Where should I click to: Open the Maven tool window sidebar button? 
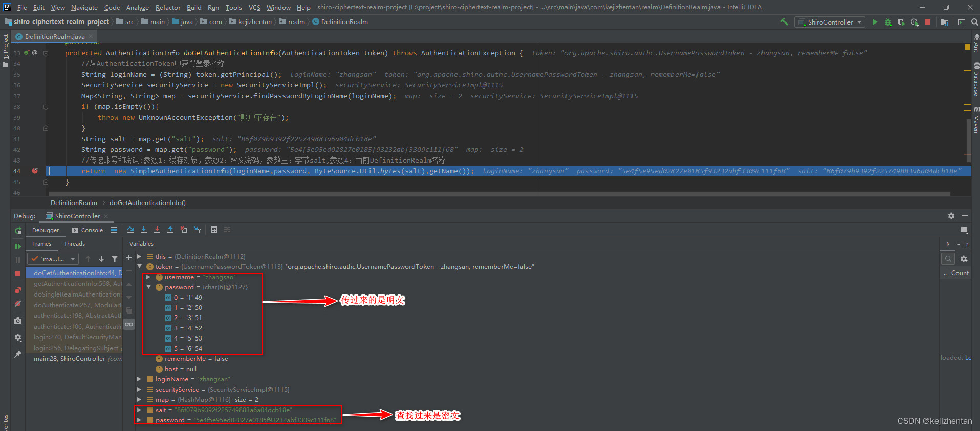(976, 121)
